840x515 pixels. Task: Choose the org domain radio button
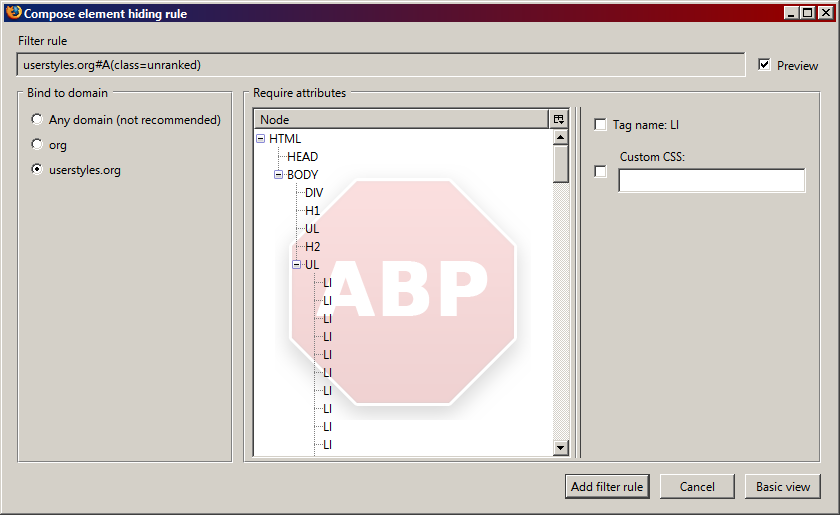pyautogui.click(x=37, y=144)
